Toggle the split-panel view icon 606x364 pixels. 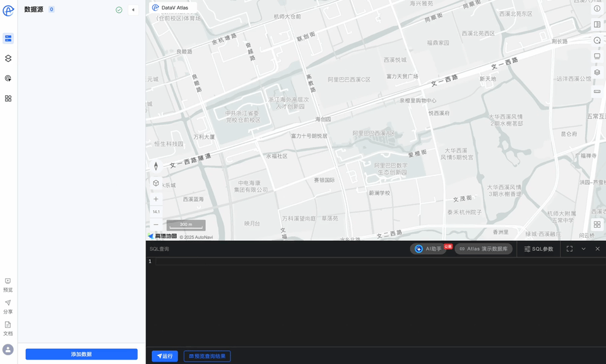[597, 25]
